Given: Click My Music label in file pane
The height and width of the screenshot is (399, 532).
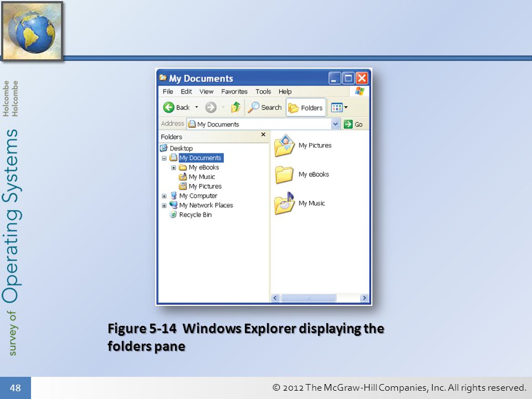Looking at the screenshot, I should [311, 203].
